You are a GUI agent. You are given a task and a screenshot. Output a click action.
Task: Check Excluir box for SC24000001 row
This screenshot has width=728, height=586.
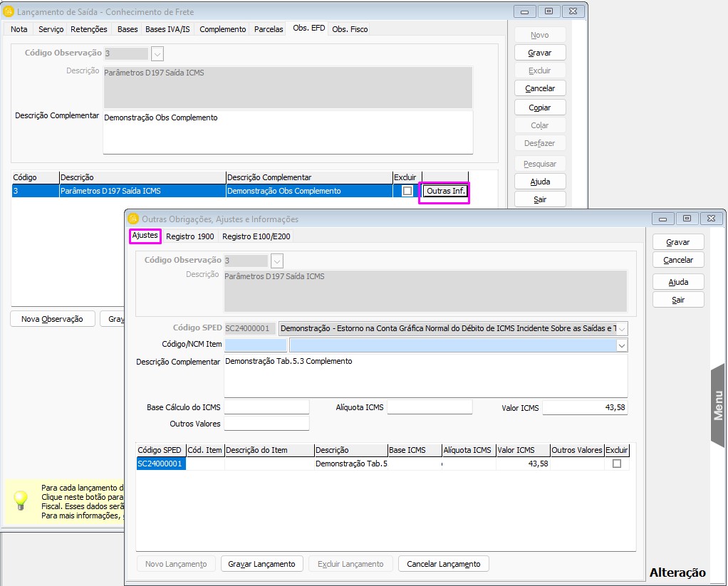click(617, 464)
